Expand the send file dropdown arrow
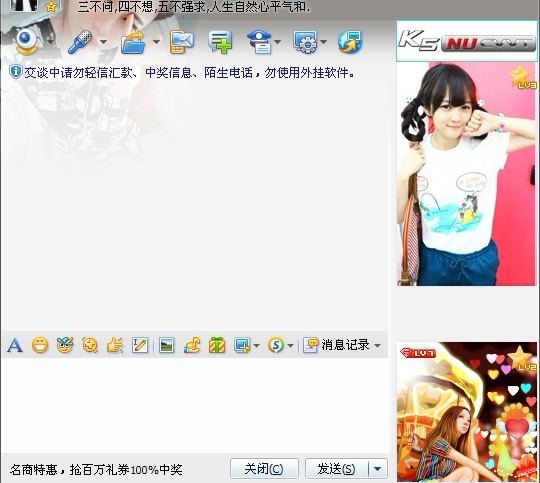This screenshot has width=540, height=483. click(156, 42)
